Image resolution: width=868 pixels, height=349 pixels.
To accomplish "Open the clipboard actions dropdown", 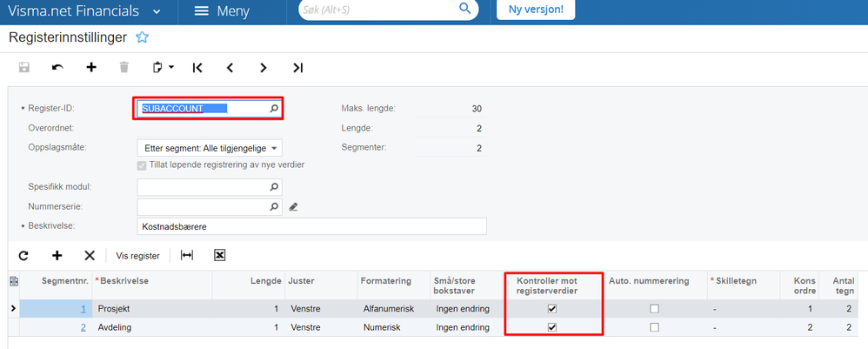I will click(163, 67).
